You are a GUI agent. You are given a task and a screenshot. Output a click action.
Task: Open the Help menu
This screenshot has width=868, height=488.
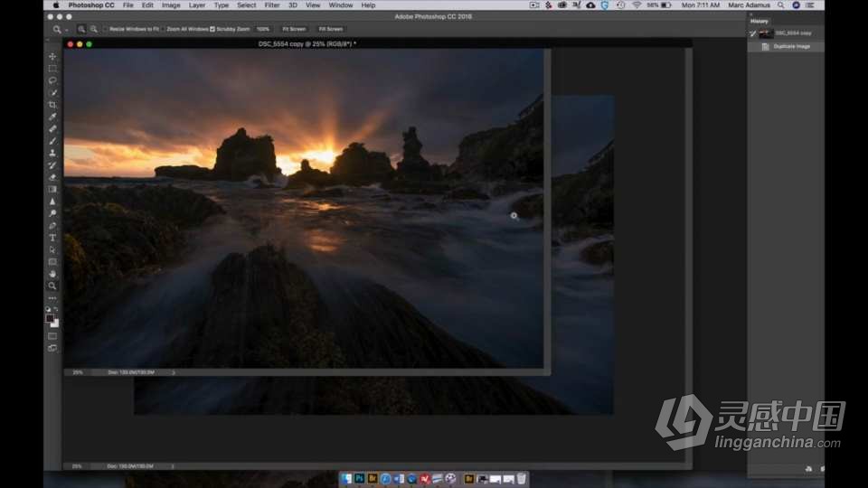pos(368,5)
